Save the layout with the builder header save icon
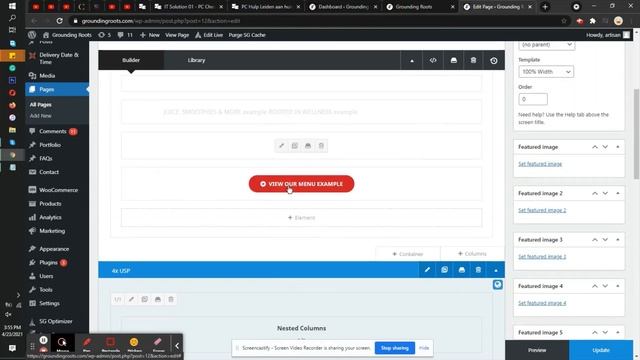Viewport: 640px width, 360px height. [453, 60]
